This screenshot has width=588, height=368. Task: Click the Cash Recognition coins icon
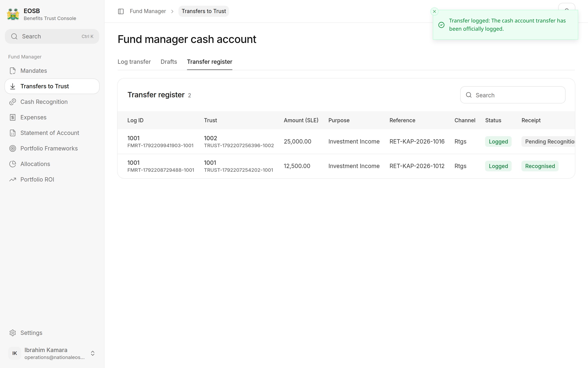pos(13,102)
